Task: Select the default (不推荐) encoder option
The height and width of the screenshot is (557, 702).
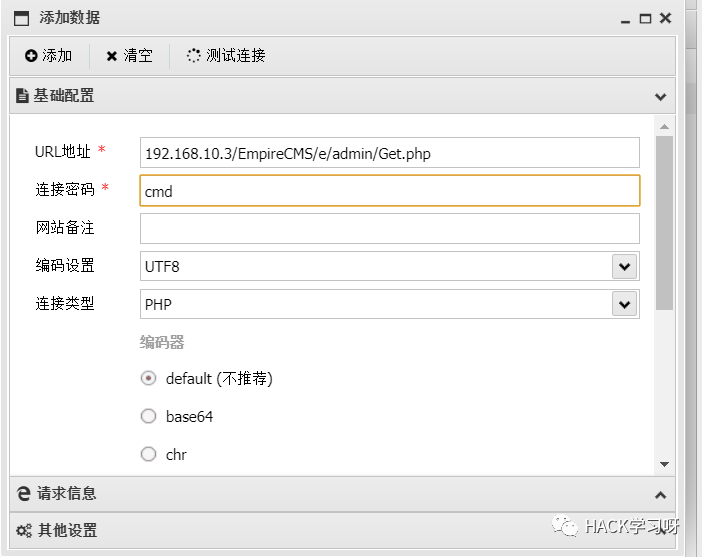Action: (x=149, y=378)
